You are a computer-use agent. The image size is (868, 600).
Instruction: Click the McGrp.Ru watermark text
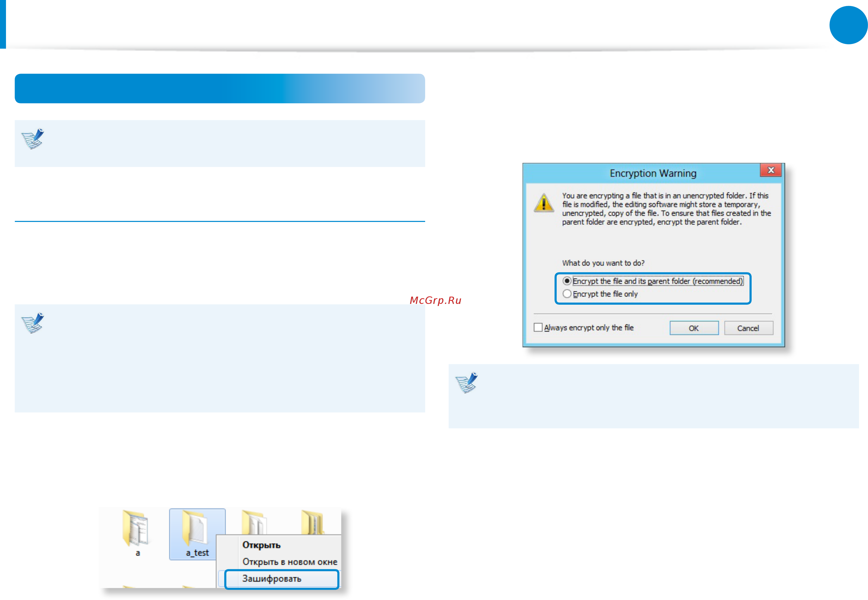coord(436,301)
